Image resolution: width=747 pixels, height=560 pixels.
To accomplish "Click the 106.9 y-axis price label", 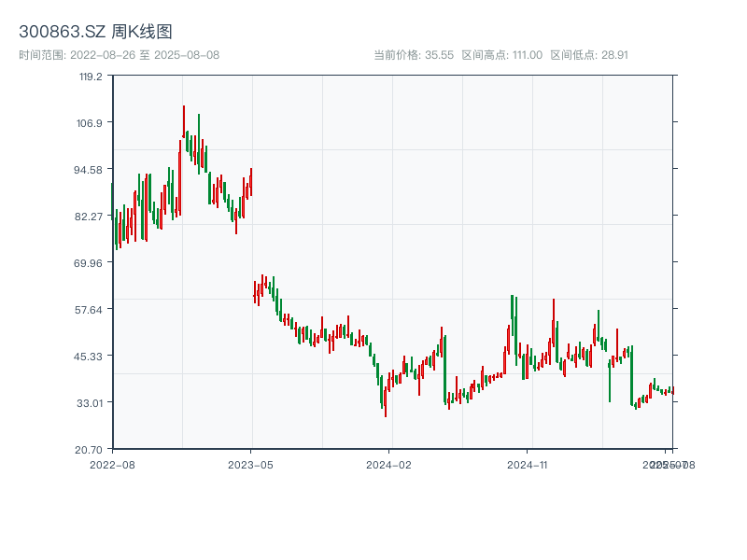I will click(91, 123).
